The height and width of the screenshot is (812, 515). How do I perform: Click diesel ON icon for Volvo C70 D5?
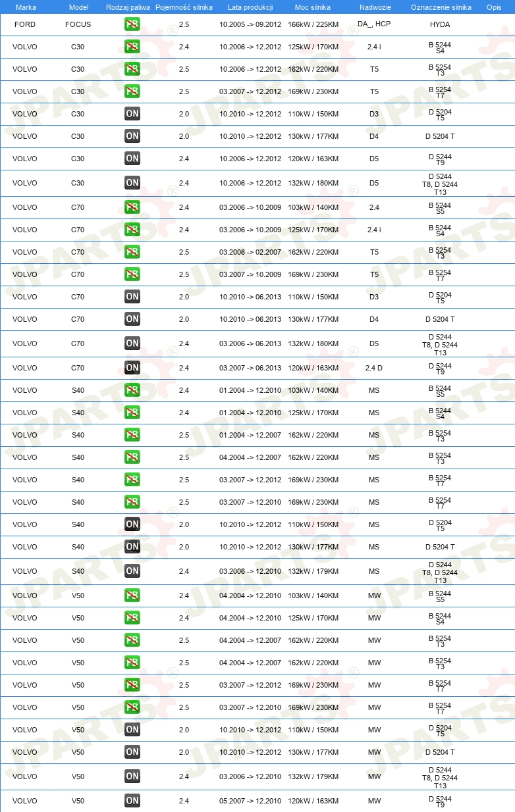click(x=132, y=343)
